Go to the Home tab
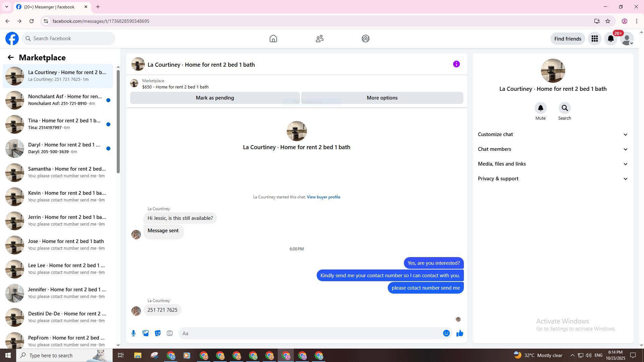The image size is (644, 362). pos(273,39)
